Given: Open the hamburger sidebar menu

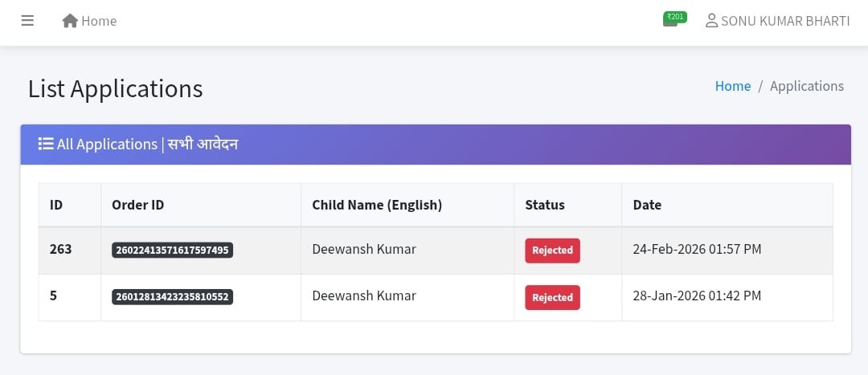Looking at the screenshot, I should pyautogui.click(x=27, y=21).
